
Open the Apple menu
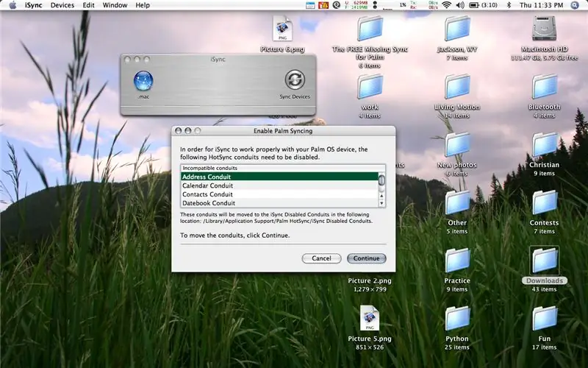[x=12, y=5]
